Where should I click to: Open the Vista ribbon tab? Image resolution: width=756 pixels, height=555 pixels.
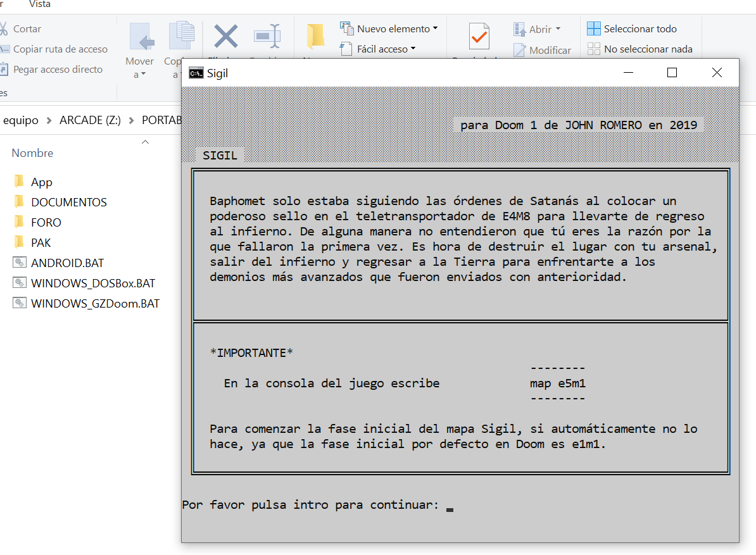[39, 4]
